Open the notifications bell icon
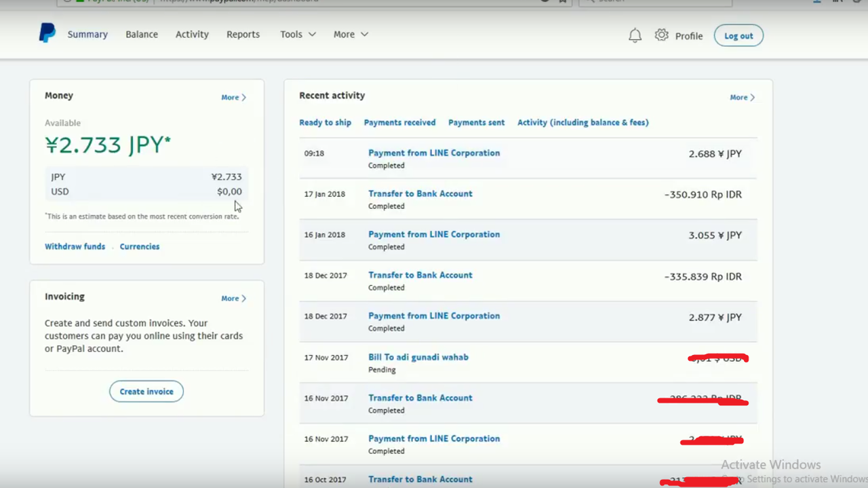 tap(635, 35)
